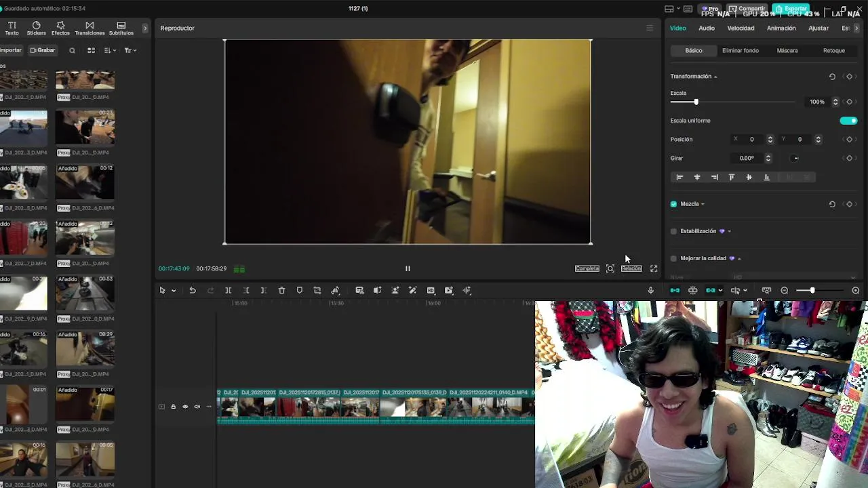Toggle the Escala uniforme switch
This screenshot has height=488, width=868.
[x=848, y=121]
